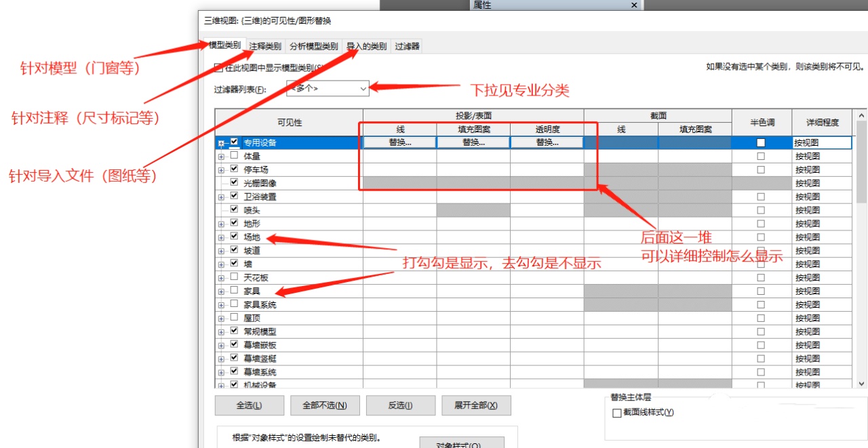Uncheck visibility for 停车场
Image resolution: width=868 pixels, height=448 pixels.
235,169
